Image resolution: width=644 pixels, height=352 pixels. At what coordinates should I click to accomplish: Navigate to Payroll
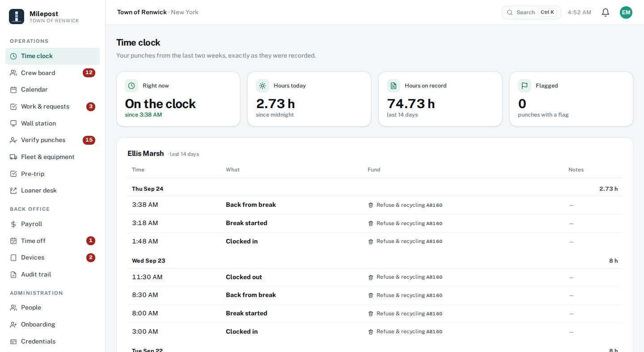click(x=52, y=224)
